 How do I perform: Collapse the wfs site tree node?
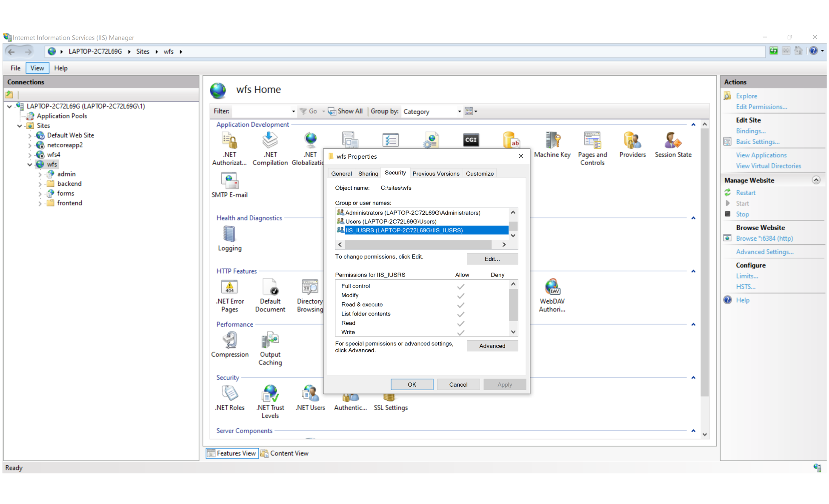point(29,165)
